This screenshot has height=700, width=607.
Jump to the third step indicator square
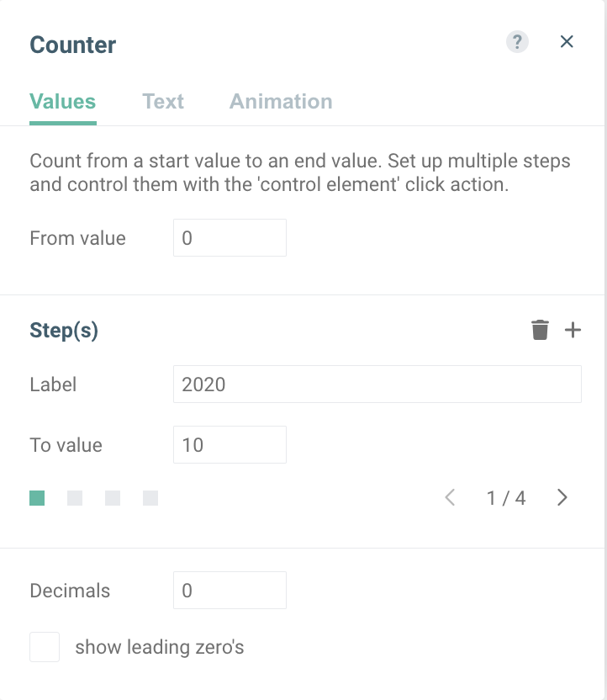(113, 499)
